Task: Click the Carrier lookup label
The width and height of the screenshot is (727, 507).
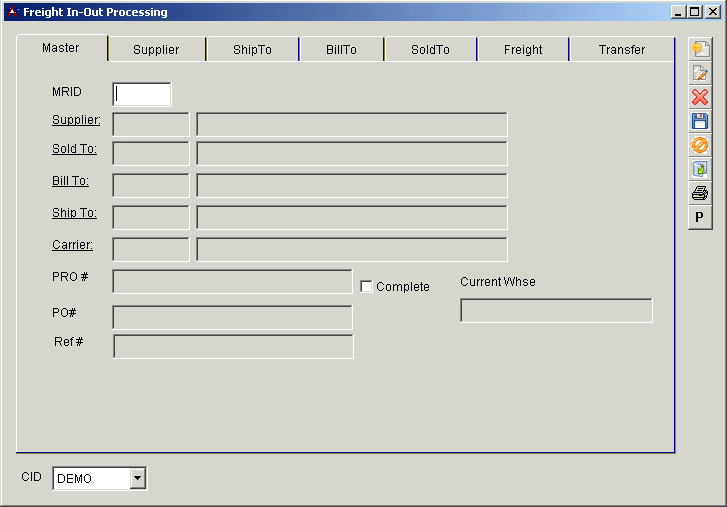Action: pyautogui.click(x=72, y=245)
